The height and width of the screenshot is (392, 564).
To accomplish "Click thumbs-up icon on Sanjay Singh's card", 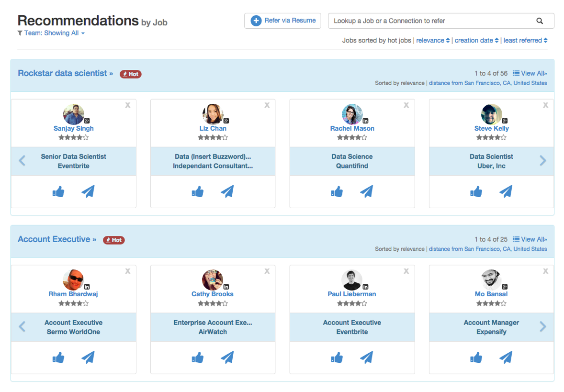I will (x=58, y=192).
